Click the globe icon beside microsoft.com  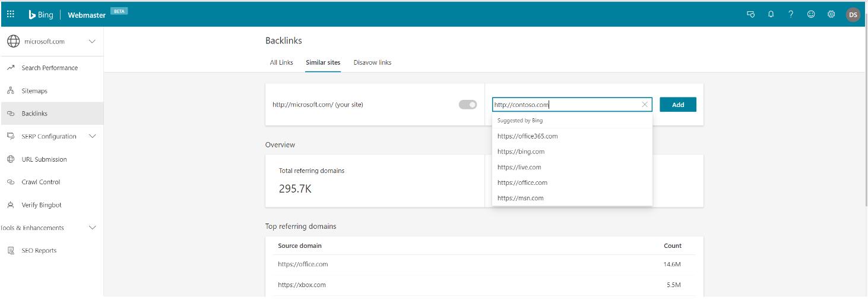(13, 41)
